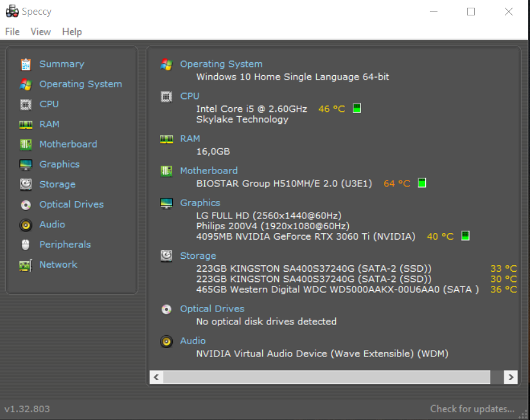530x420 pixels.
Task: Click the Speccy app icon in title bar
Action: click(x=12, y=11)
